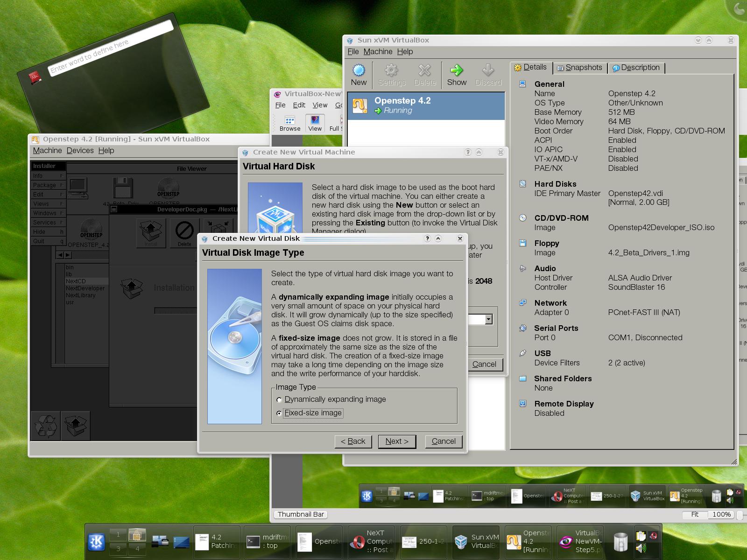Toggle Fit mode in the thumbnail bar
Viewport: 747px width, 560px height.
[x=694, y=515]
